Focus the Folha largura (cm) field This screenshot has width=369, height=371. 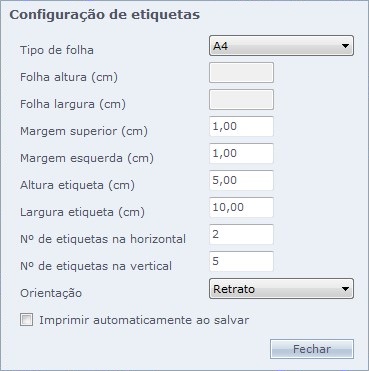pyautogui.click(x=241, y=99)
